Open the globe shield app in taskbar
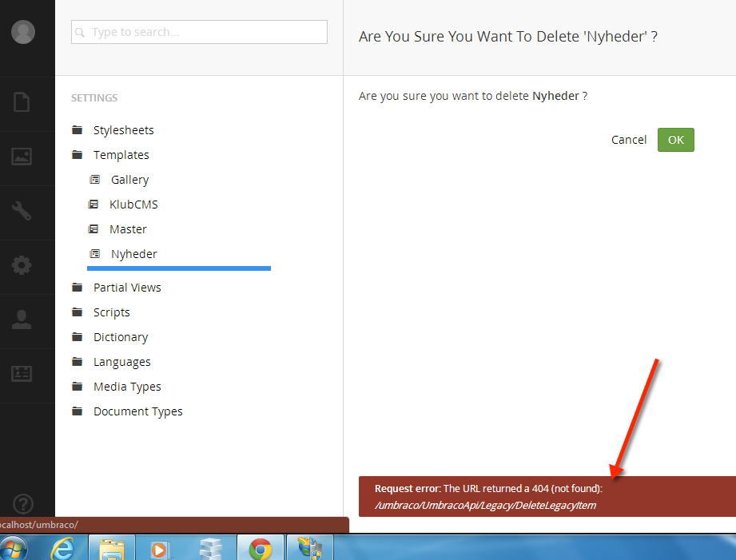This screenshot has height=560, width=736. click(310, 548)
